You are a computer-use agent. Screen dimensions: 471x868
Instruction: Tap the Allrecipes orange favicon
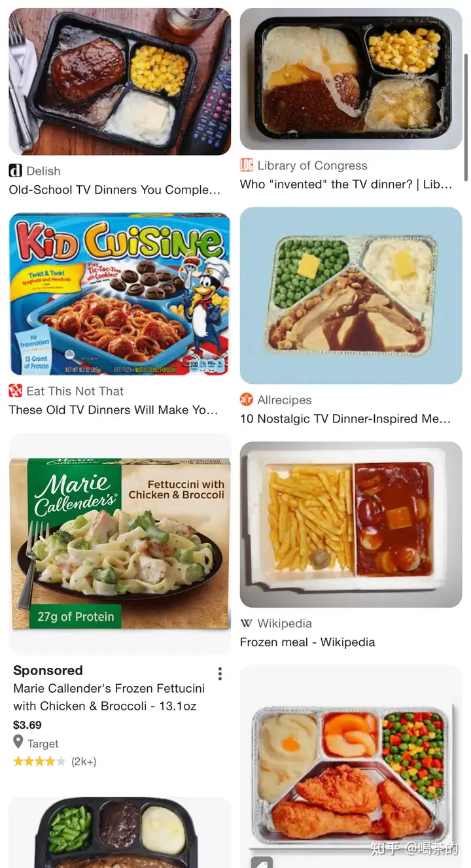point(247,400)
